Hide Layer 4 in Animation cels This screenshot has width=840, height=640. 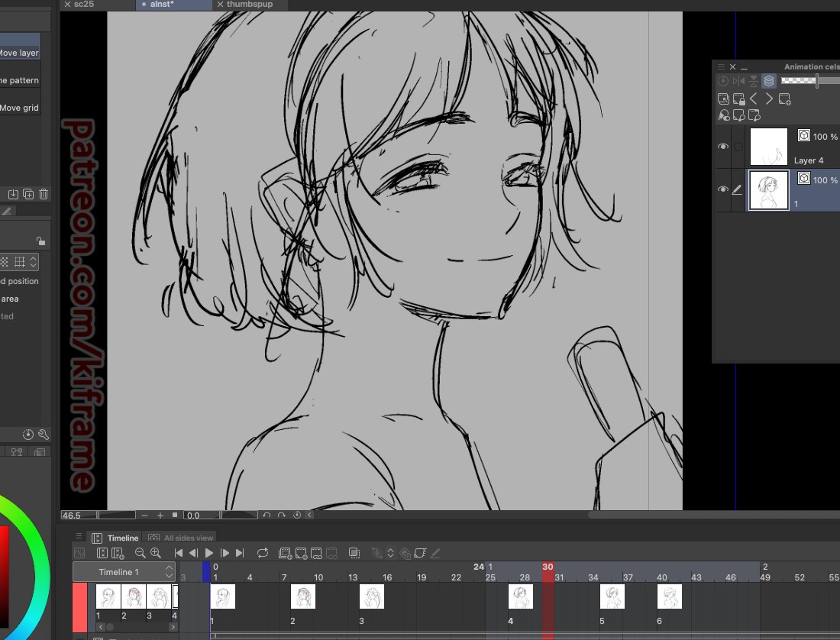coord(722,146)
